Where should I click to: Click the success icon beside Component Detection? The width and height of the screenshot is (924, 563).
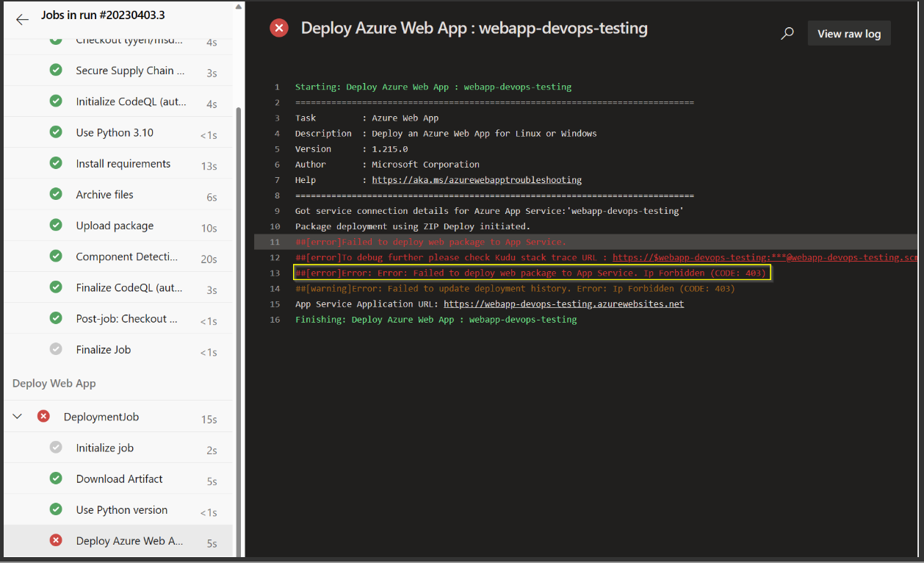56,256
